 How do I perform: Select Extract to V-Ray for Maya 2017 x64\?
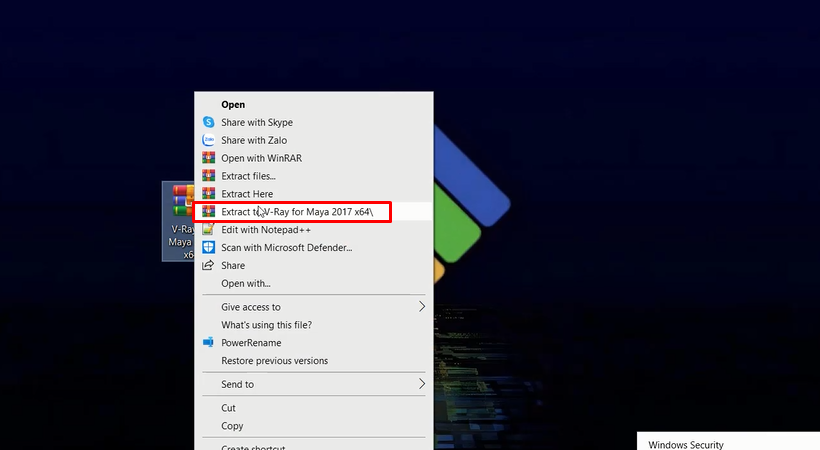[296, 212]
